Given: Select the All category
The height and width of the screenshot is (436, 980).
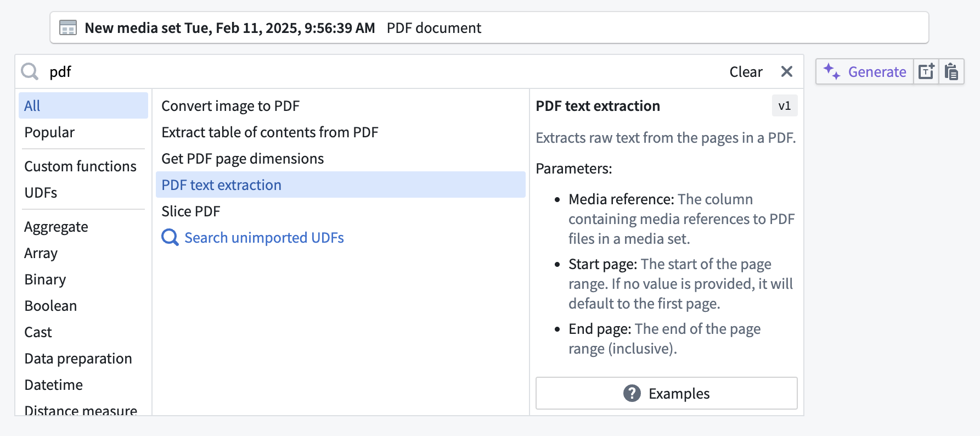Looking at the screenshot, I should [83, 105].
